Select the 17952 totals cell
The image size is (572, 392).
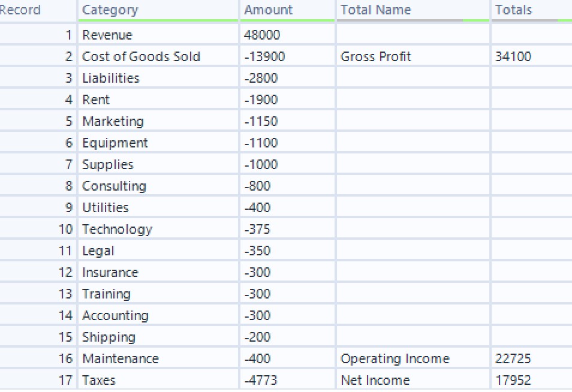[513, 380]
